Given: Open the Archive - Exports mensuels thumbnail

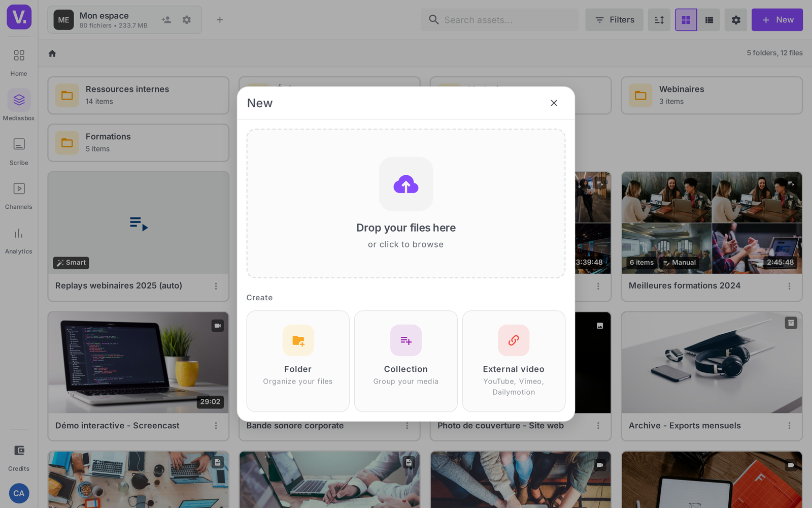Looking at the screenshot, I should point(712,363).
